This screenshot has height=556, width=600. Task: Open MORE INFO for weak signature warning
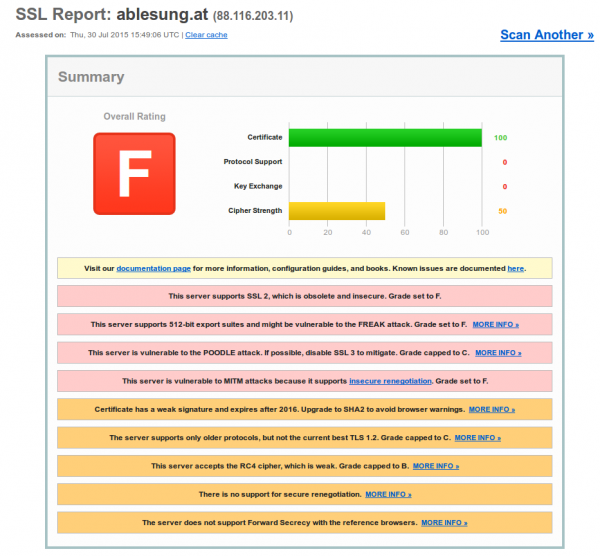(x=492, y=409)
